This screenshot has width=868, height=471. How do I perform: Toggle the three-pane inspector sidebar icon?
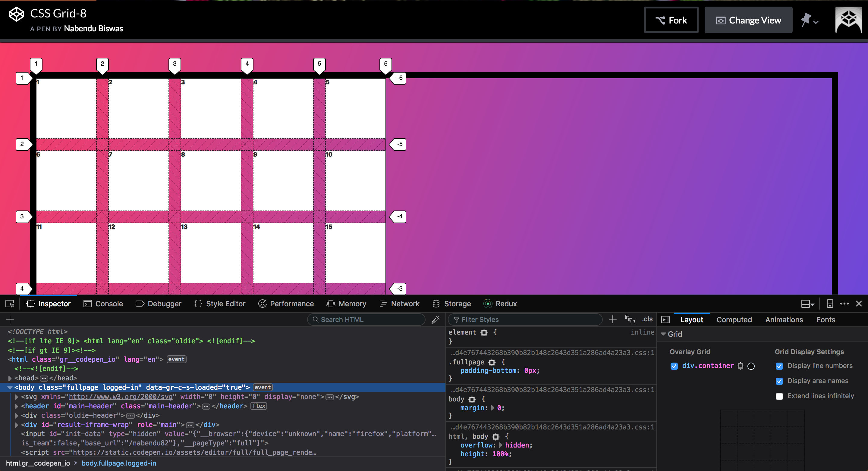click(x=665, y=320)
